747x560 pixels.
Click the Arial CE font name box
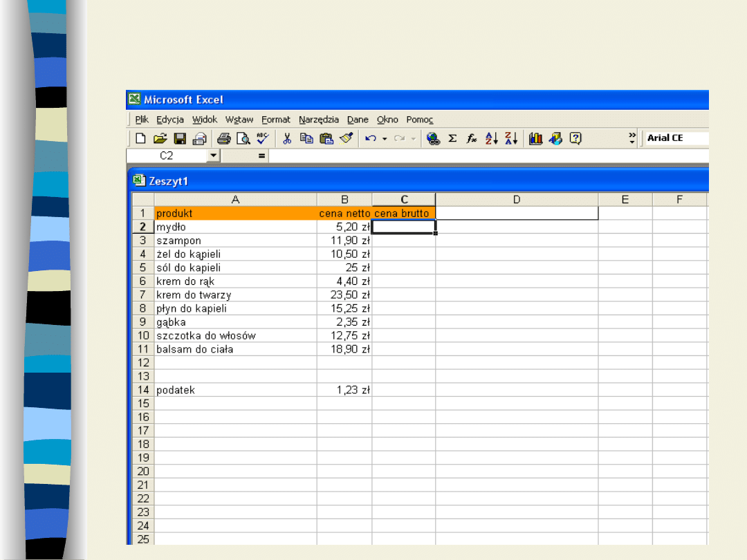click(x=674, y=138)
